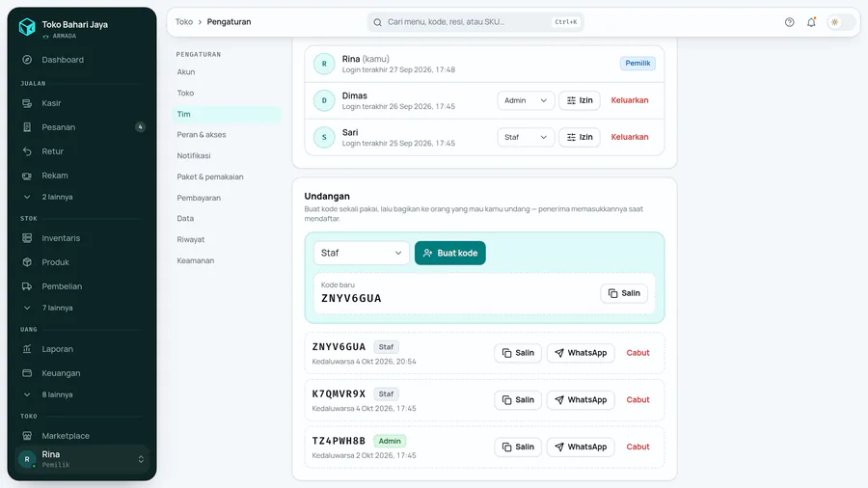Change Sari's role from Staf dropdown
The height and width of the screenshot is (488, 868).
coord(526,137)
